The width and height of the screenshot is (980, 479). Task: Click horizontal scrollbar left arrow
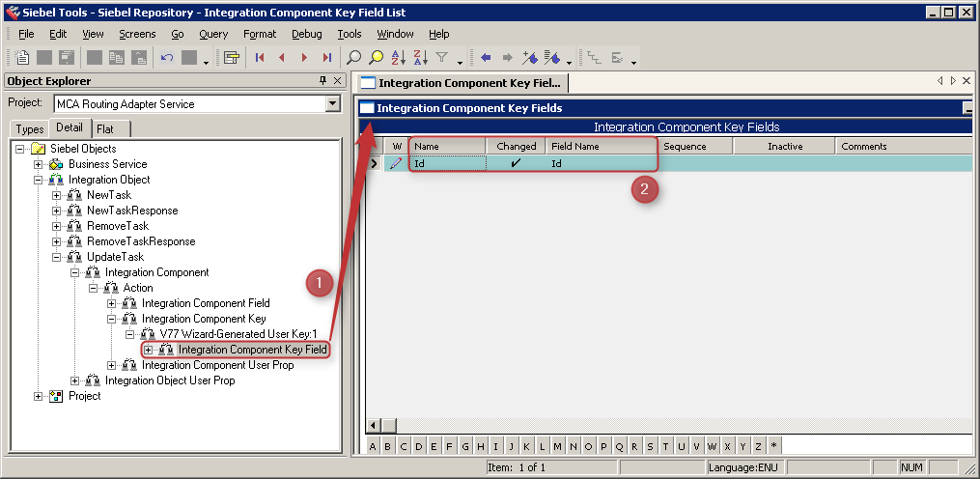374,425
